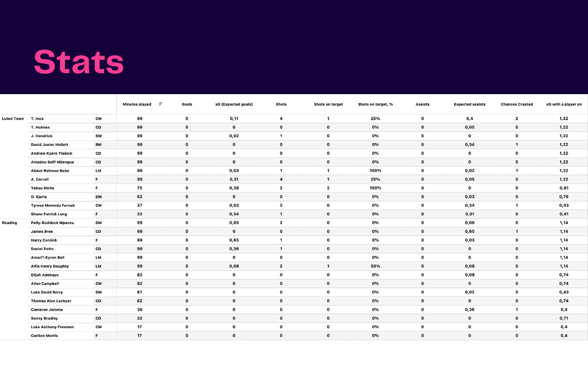
Task: Click the Minutes played column header
Action: (137, 104)
